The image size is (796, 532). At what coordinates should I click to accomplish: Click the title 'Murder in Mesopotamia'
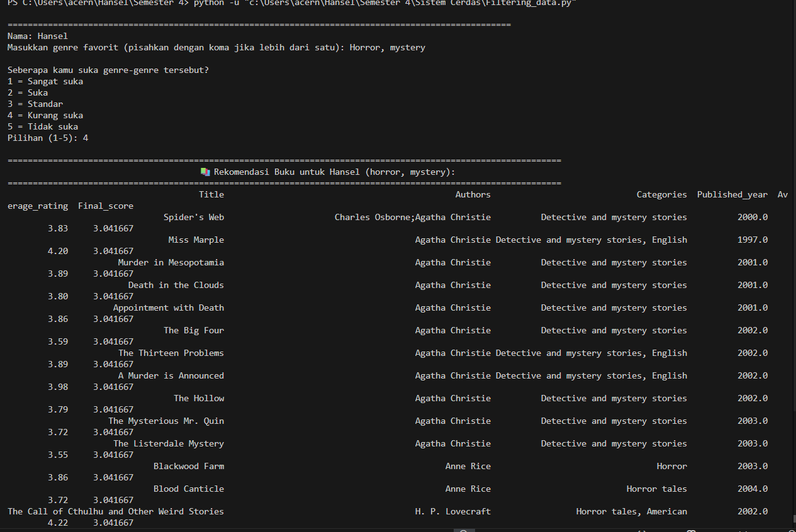click(171, 262)
